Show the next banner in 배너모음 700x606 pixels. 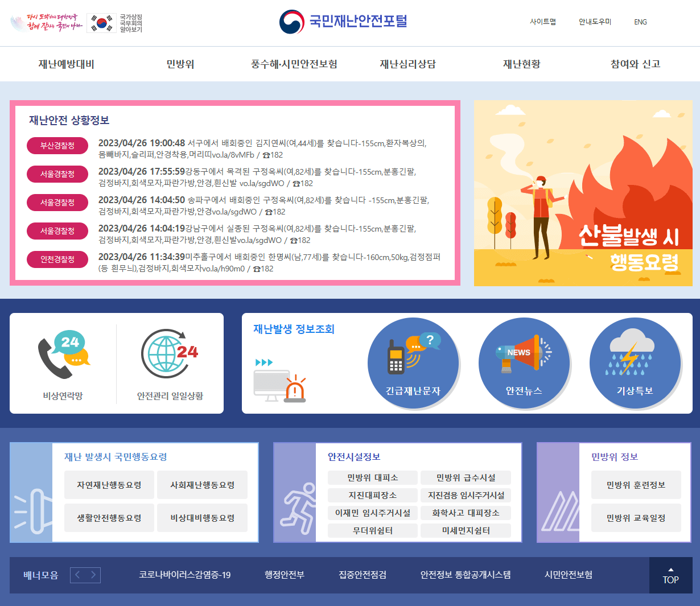[94, 575]
